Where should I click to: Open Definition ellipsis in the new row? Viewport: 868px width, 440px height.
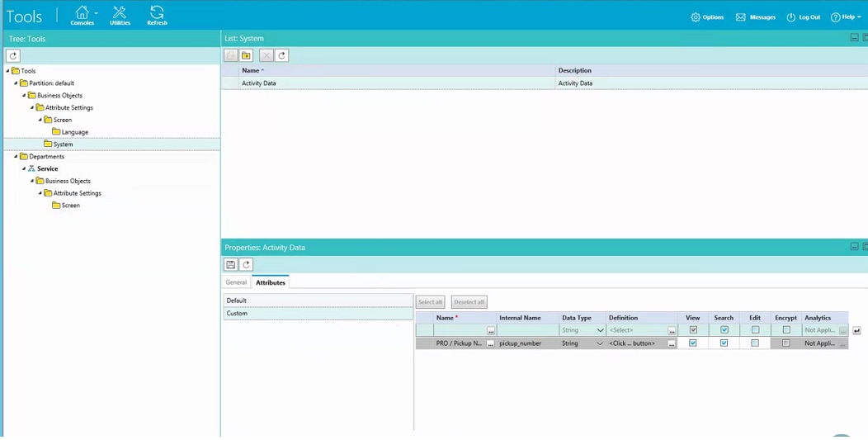coord(672,330)
